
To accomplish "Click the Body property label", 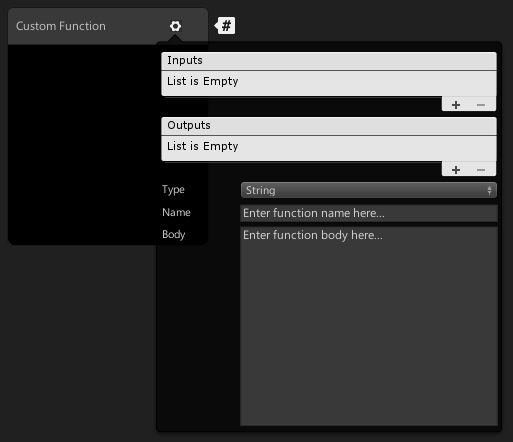I will [173, 234].
